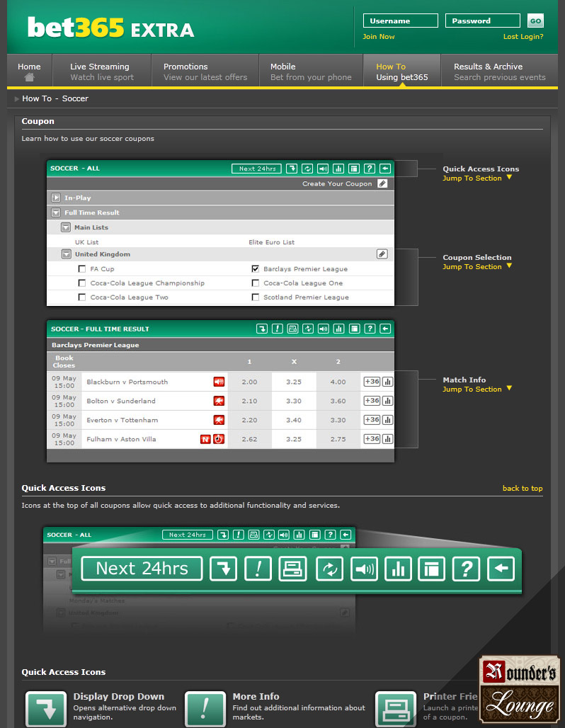Open the UK List link
This screenshot has width=565, height=728.
click(87, 242)
